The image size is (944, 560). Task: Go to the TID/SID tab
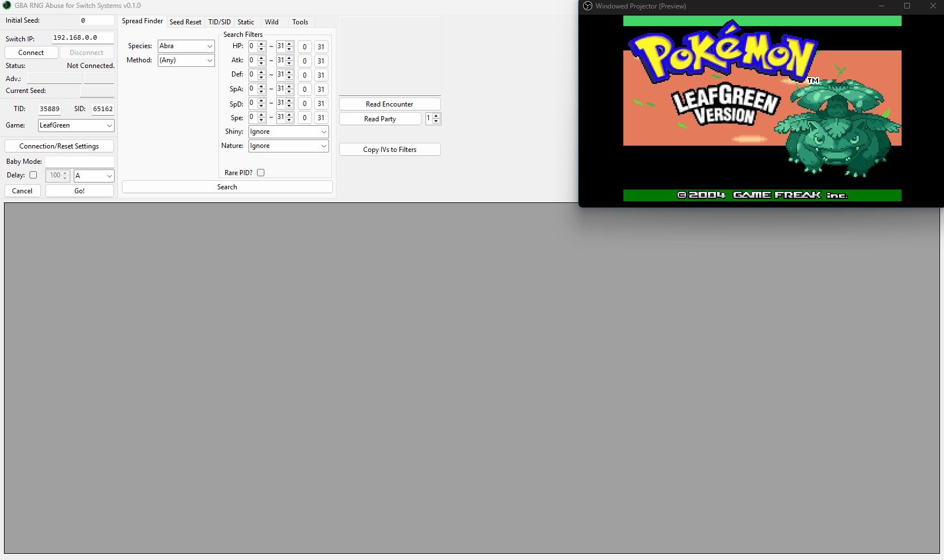pyautogui.click(x=220, y=22)
